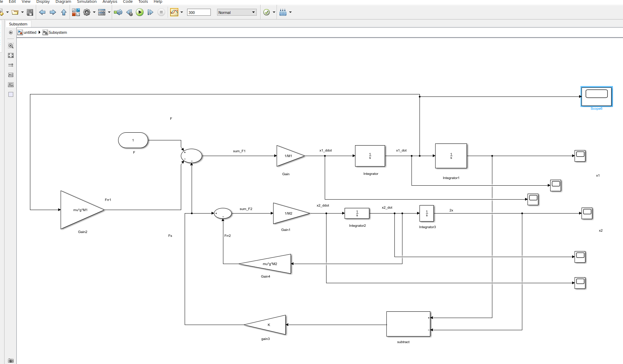Click the Build Model icon
The width and height of the screenshot is (623, 364).
[x=283, y=13]
